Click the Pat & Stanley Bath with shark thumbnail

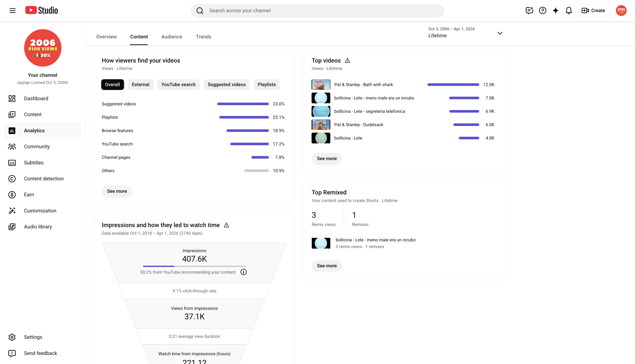click(x=321, y=84)
